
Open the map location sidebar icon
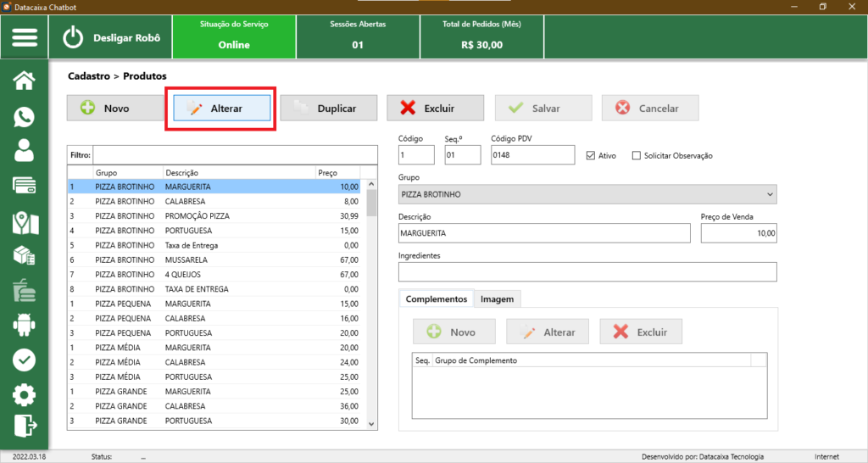(x=25, y=222)
